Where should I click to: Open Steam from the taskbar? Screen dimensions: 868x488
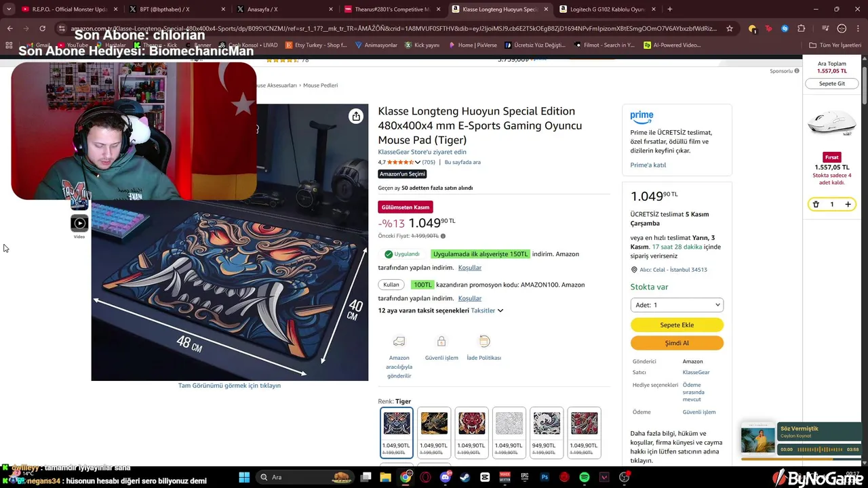point(465,477)
